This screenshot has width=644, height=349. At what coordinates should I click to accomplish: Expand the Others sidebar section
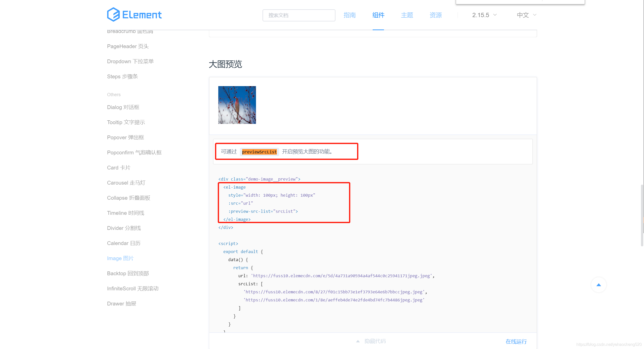tap(114, 95)
